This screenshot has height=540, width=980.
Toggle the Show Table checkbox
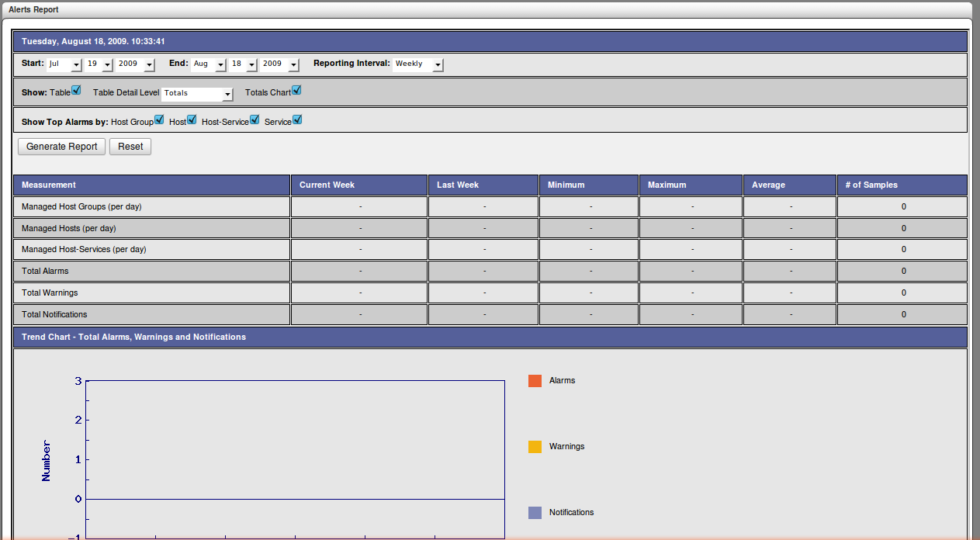coord(76,91)
